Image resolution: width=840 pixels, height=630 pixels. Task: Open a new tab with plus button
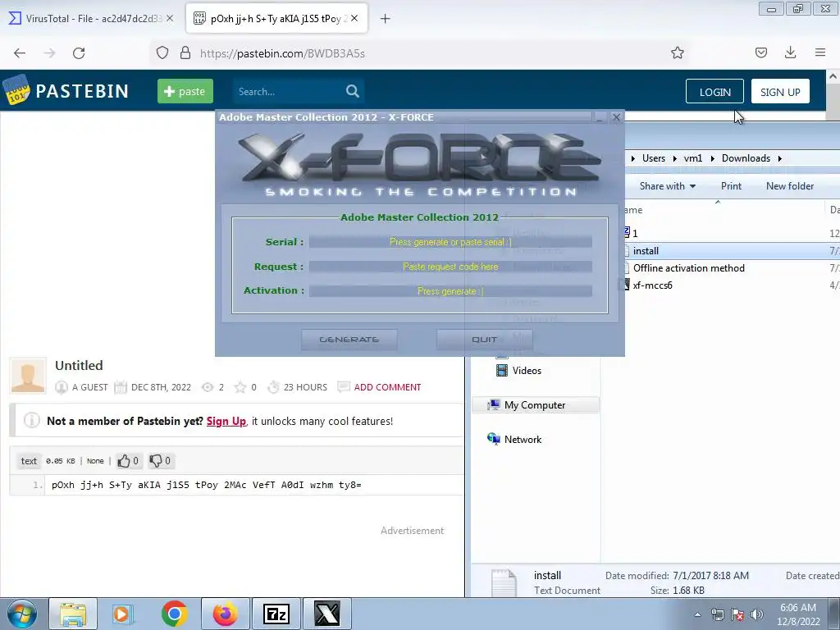click(x=386, y=19)
